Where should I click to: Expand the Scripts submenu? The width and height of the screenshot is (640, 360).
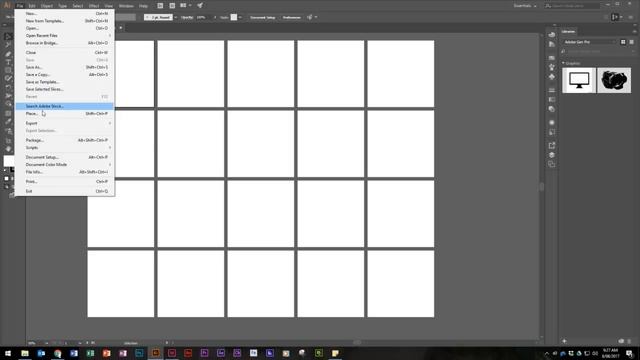pyautogui.click(x=64, y=148)
